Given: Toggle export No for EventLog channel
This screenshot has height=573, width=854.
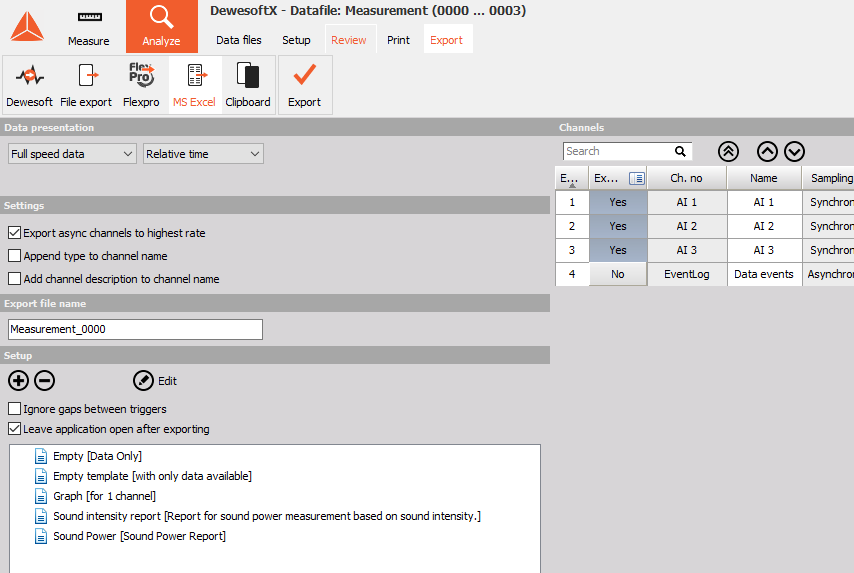Looking at the screenshot, I should tap(618, 274).
